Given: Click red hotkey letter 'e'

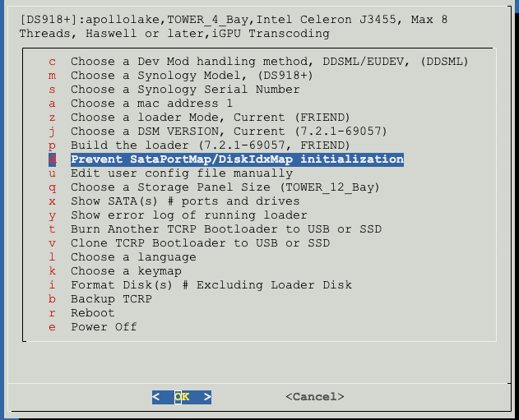Looking at the screenshot, I should coord(52,327).
